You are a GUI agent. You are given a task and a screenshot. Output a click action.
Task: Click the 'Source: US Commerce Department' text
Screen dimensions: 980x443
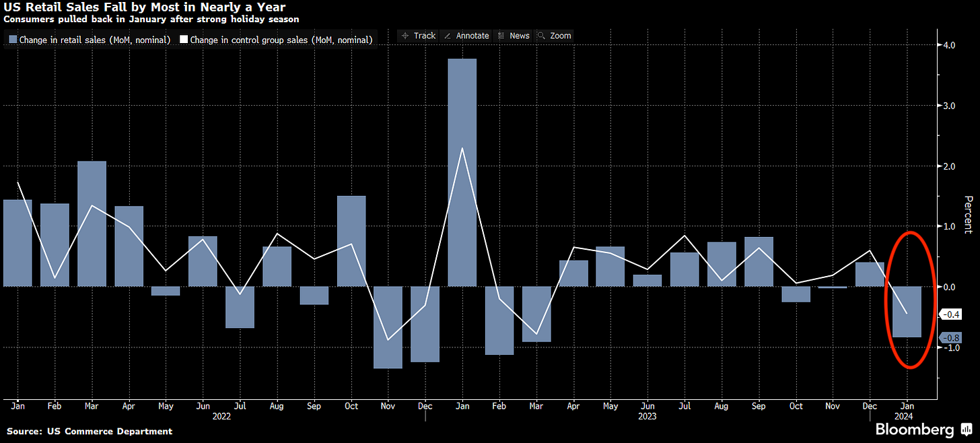(90, 431)
